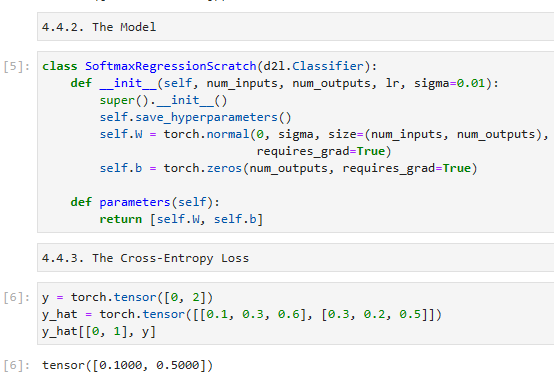Click the 'return [self.W, self.b]' line

[x=181, y=219]
